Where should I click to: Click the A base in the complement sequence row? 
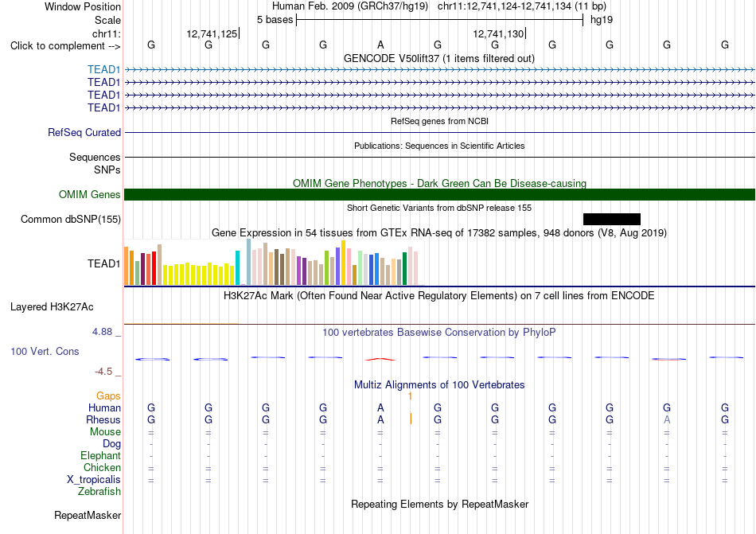pos(380,45)
